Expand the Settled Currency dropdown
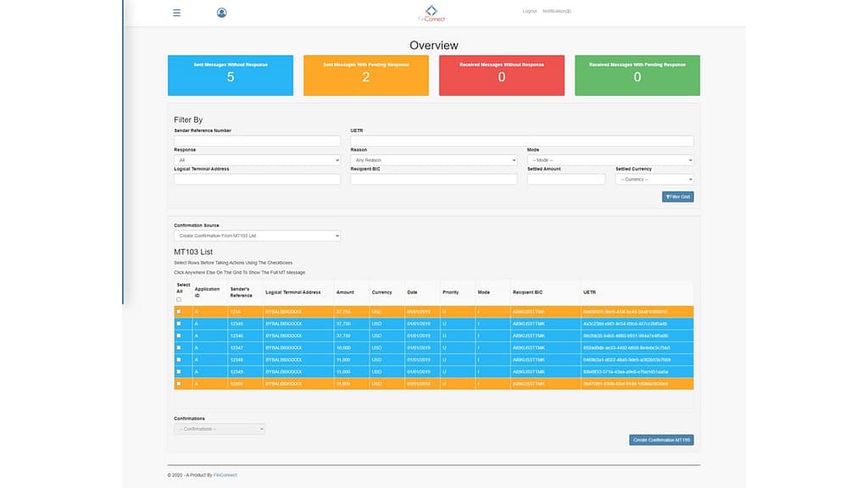 [654, 179]
